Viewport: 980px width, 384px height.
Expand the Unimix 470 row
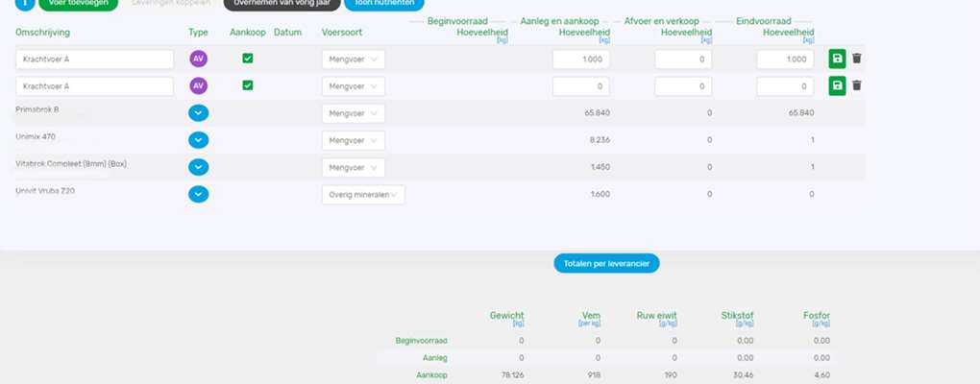click(198, 140)
